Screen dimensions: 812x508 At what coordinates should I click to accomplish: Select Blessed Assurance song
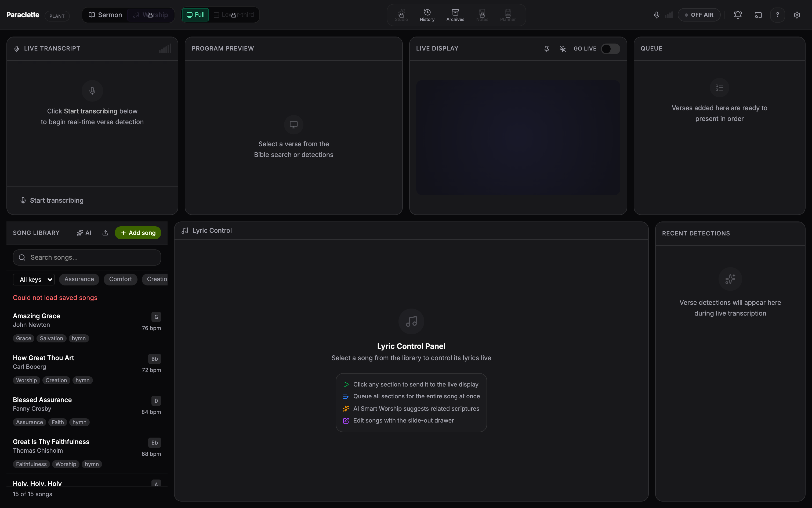pos(87,411)
